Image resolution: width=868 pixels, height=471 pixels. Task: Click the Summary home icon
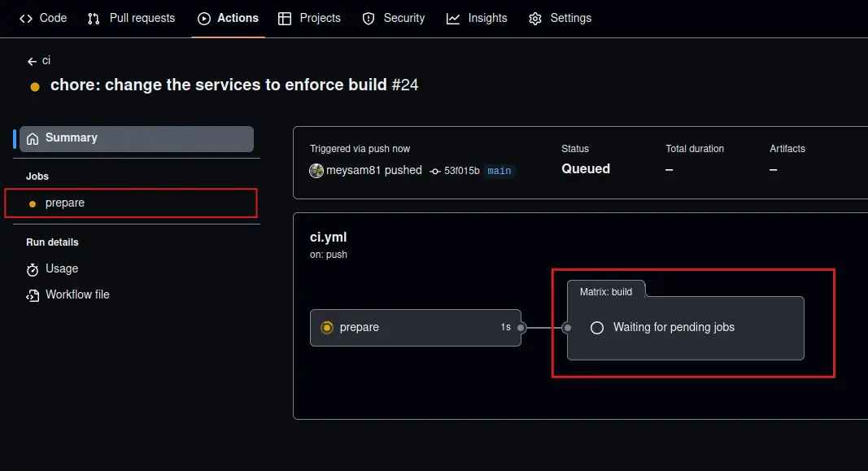point(33,138)
